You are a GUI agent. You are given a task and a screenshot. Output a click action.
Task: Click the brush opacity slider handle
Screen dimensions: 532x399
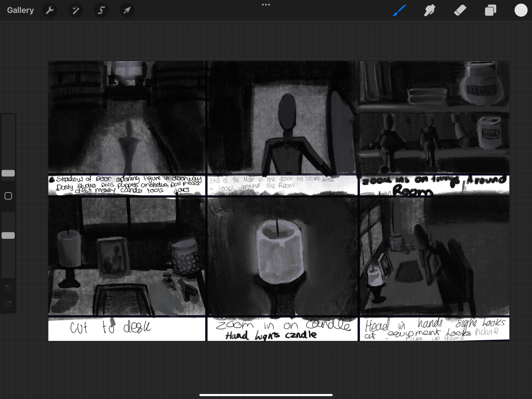click(8, 235)
